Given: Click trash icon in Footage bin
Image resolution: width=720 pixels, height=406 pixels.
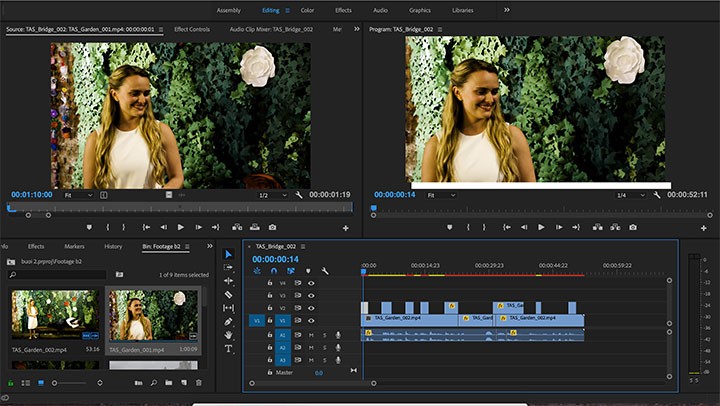Looking at the screenshot, I should point(199,383).
